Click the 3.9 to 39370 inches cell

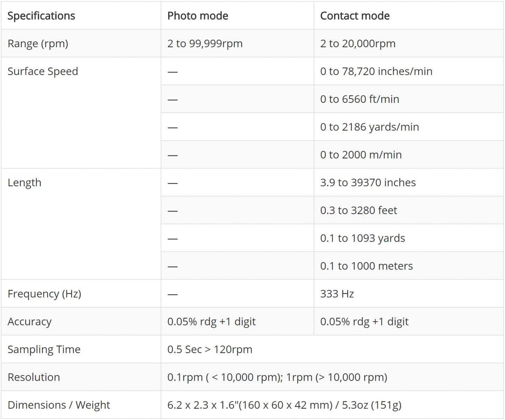[x=368, y=183]
